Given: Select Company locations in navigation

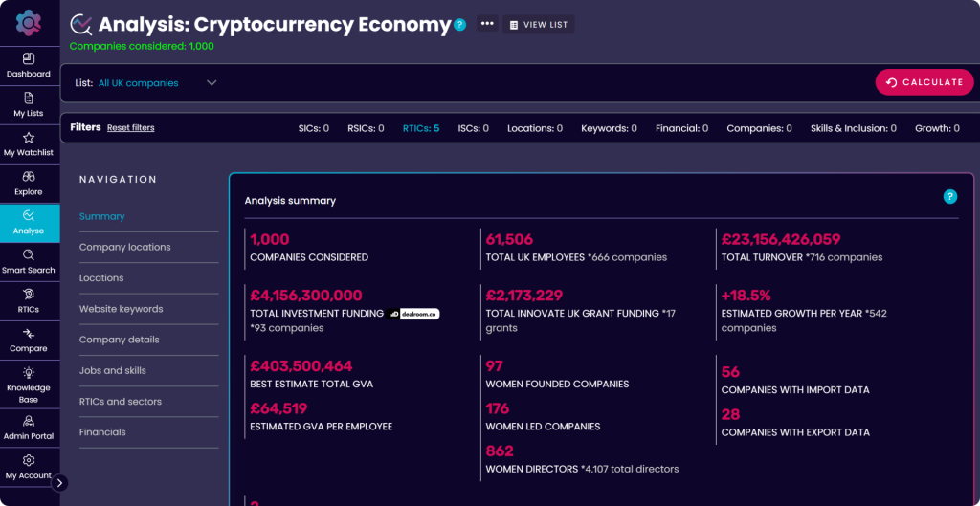Looking at the screenshot, I should point(125,248).
